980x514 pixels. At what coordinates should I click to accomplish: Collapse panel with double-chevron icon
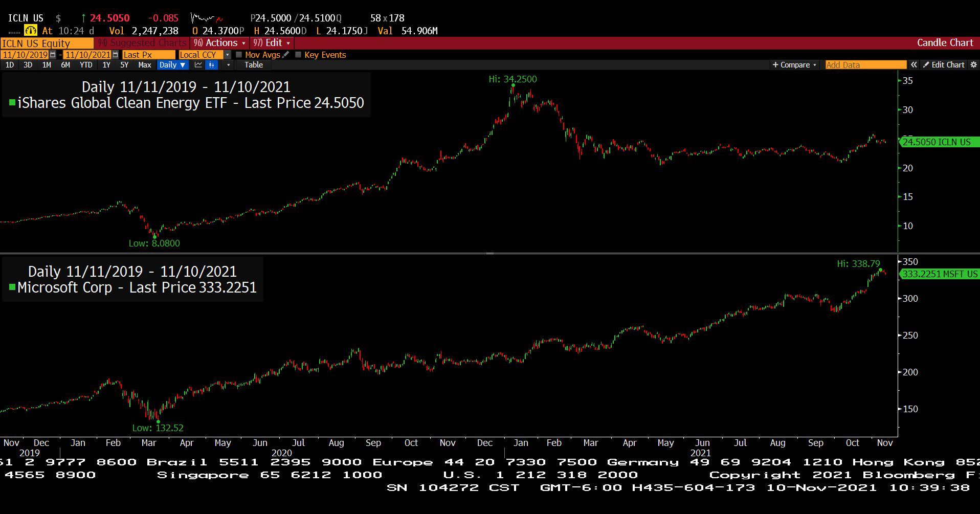(x=914, y=65)
